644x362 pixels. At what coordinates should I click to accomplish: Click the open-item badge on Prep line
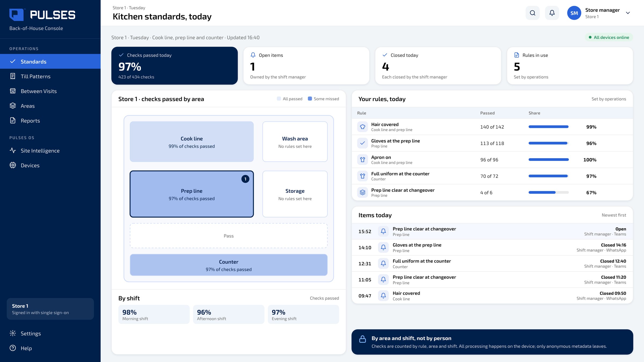click(x=245, y=179)
